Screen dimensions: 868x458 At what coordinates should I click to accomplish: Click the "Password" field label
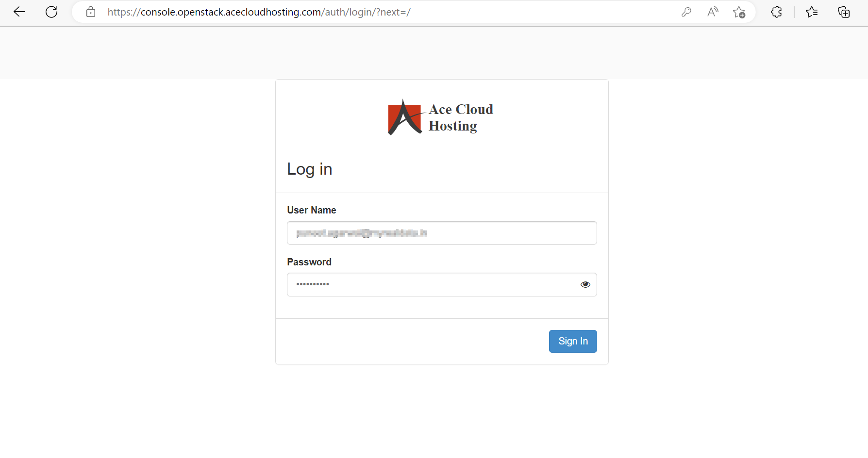click(309, 262)
